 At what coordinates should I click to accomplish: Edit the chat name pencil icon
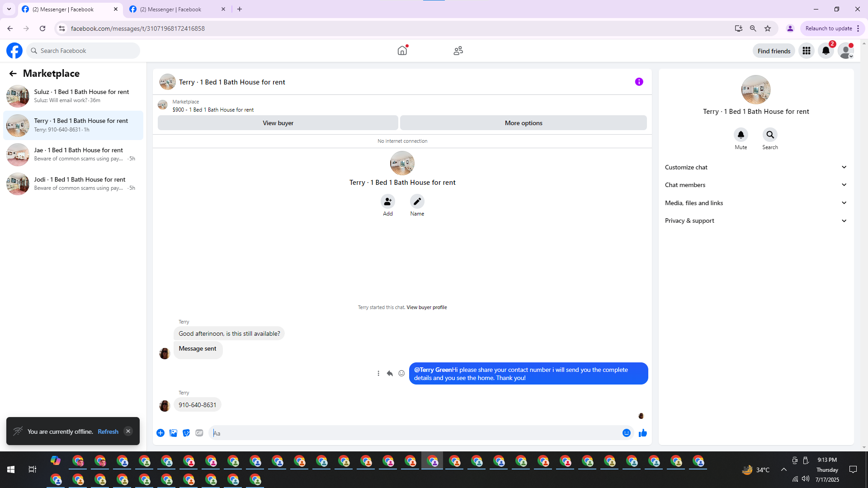(417, 201)
